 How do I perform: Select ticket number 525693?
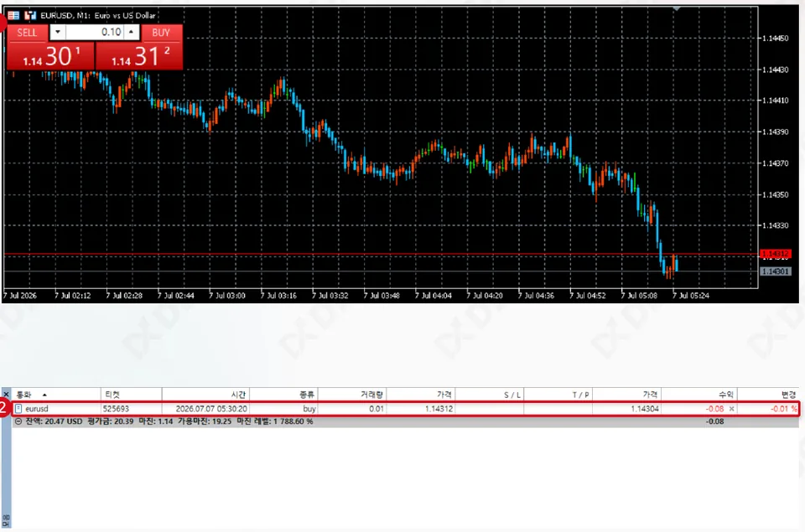tap(116, 409)
